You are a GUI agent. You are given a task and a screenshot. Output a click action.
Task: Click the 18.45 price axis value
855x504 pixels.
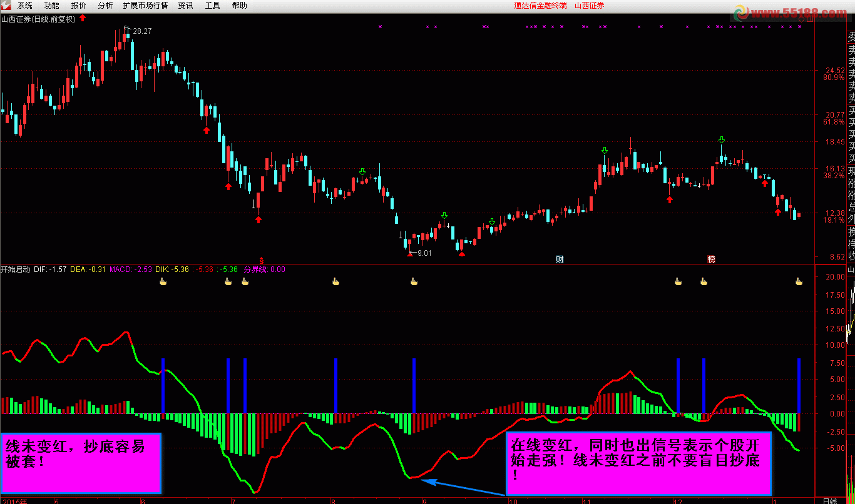point(835,142)
